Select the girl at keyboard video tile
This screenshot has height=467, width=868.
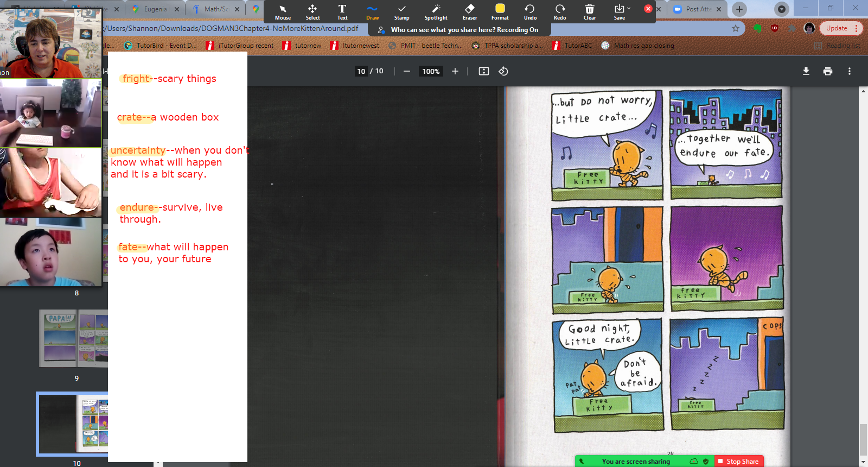pos(50,113)
